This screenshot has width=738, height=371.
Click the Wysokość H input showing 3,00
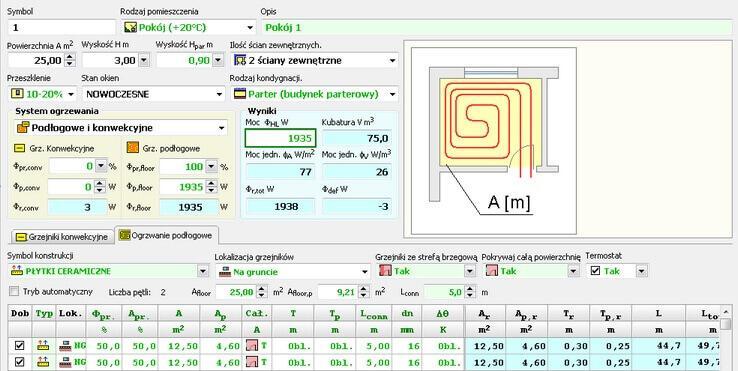110,60
